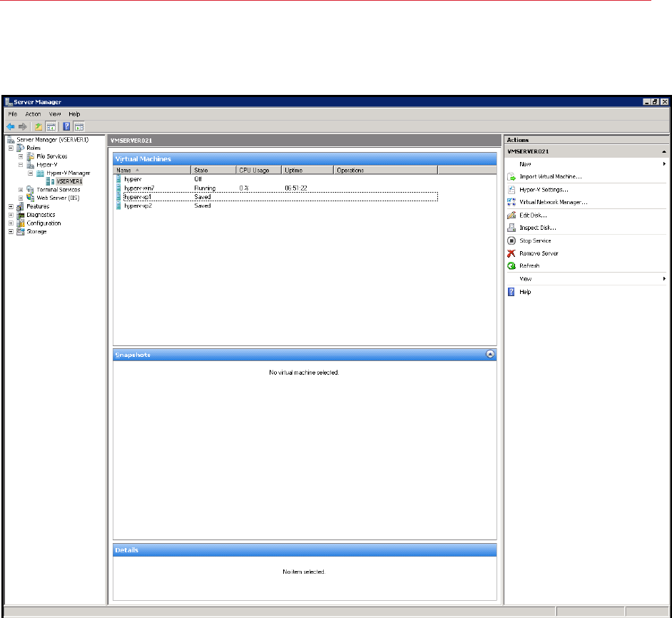
Task: Collapse the Roles tree node
Action: [11, 148]
